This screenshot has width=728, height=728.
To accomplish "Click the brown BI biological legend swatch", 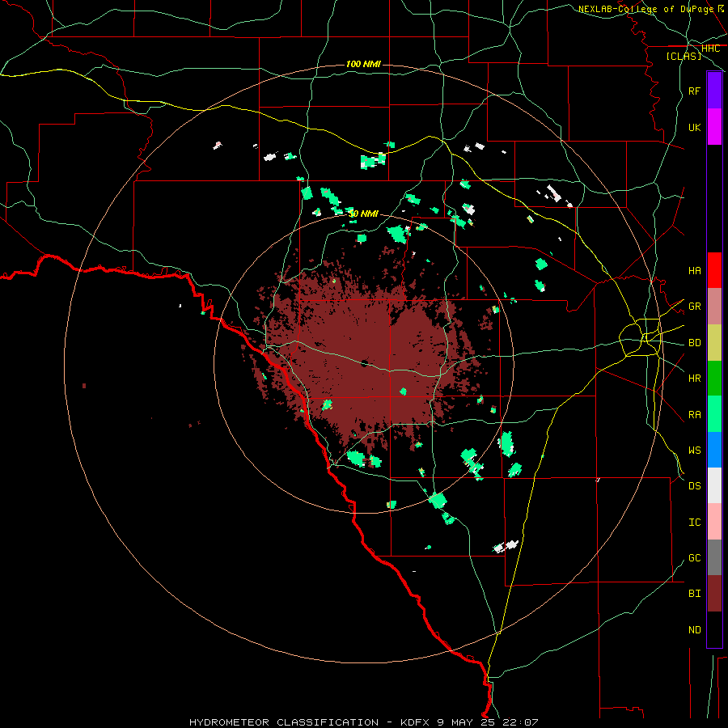I will point(714,594).
